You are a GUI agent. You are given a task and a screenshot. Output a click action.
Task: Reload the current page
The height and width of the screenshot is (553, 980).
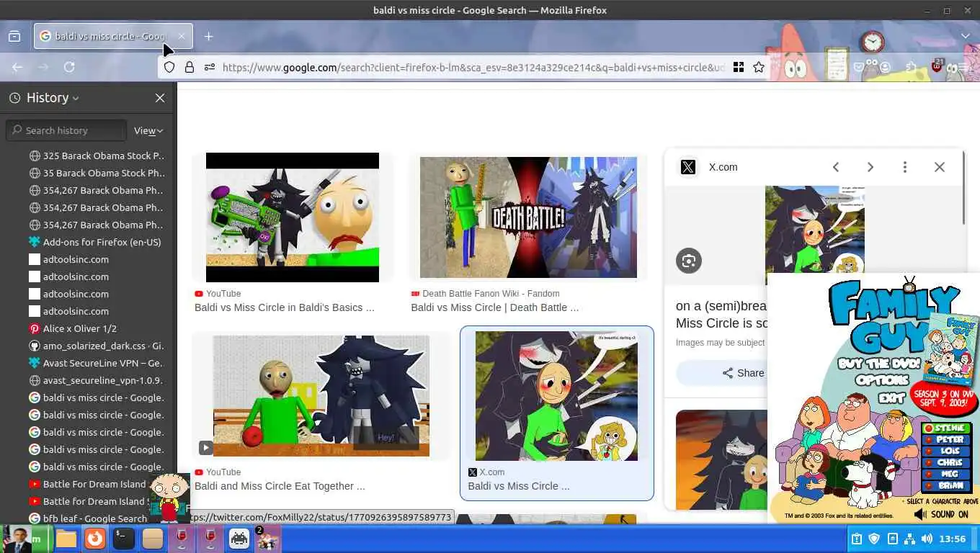tap(69, 67)
